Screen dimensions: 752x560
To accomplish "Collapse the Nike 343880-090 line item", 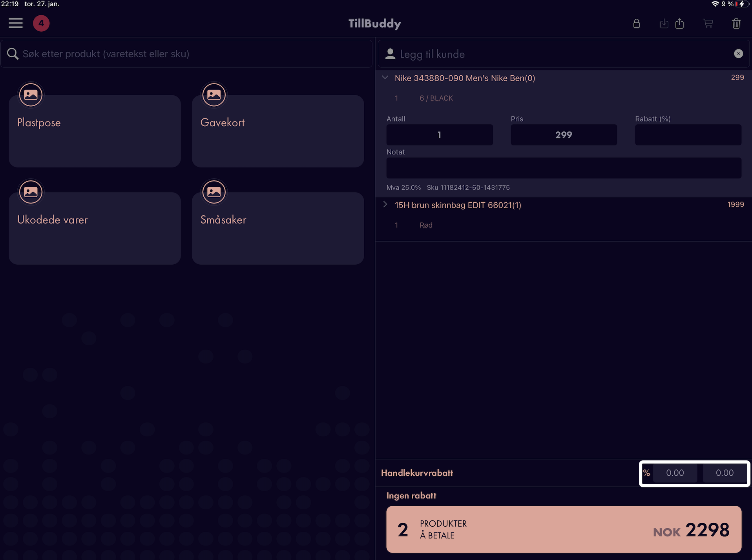I will 385,78.
